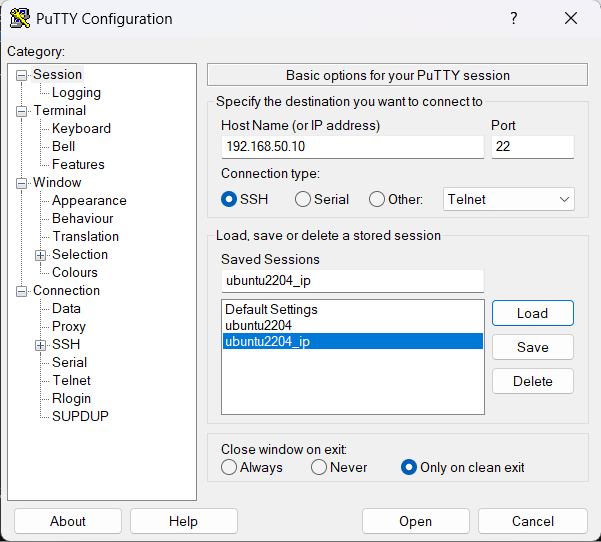
Task: Open the Data settings category
Action: pos(66,309)
